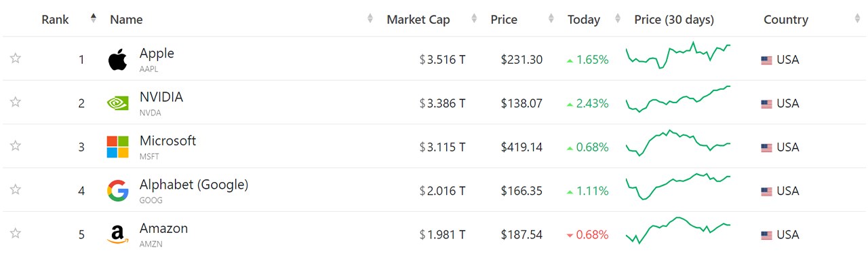The width and height of the screenshot is (868, 254).
Task: Sort by Country using its sort arrows
Action: (x=858, y=19)
